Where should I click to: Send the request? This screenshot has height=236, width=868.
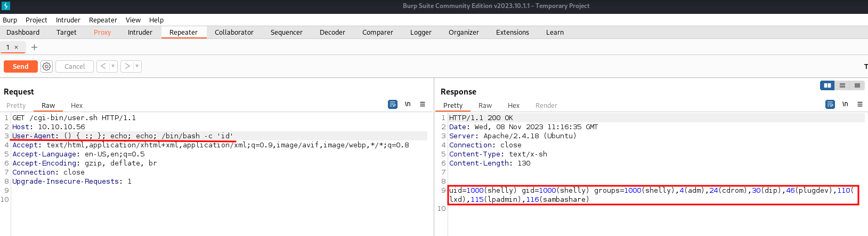pyautogui.click(x=21, y=66)
